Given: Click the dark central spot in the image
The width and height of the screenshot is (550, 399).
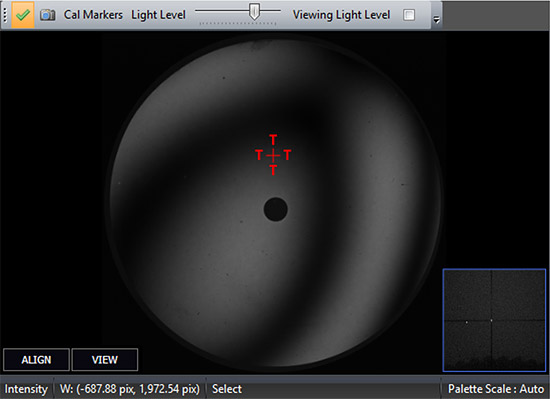Looking at the screenshot, I should [276, 209].
